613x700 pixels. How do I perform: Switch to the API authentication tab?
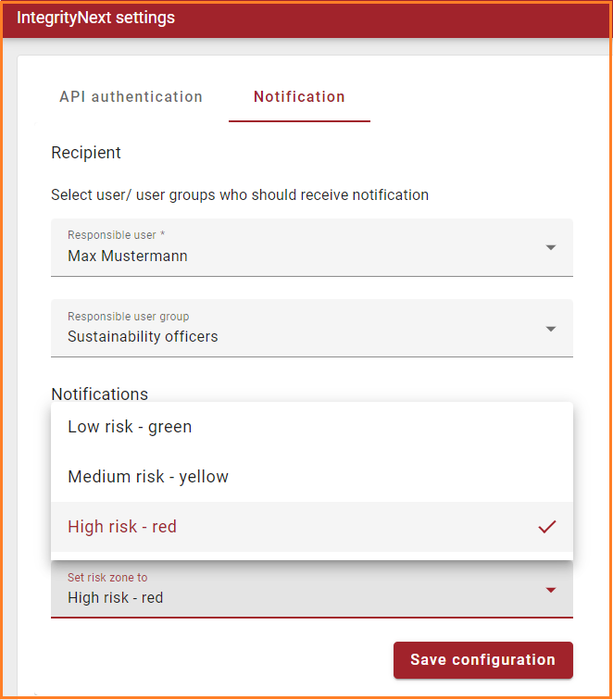click(131, 97)
